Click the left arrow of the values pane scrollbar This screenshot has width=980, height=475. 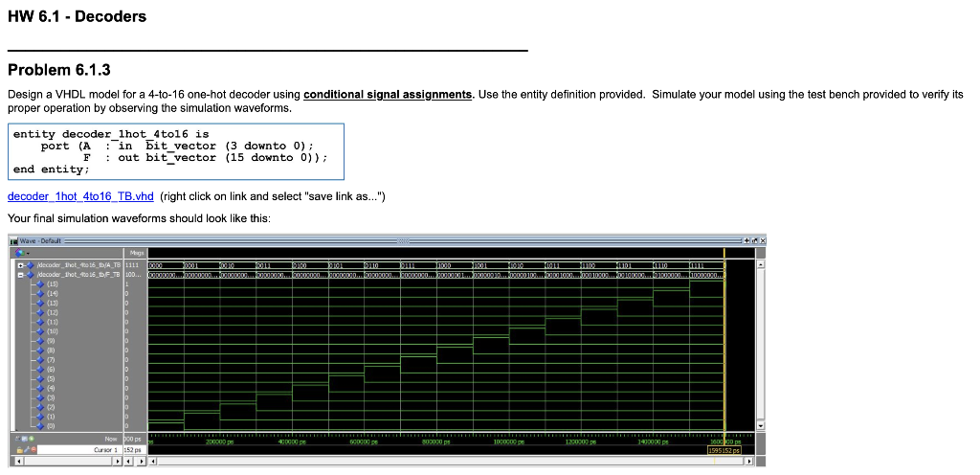tap(128, 462)
